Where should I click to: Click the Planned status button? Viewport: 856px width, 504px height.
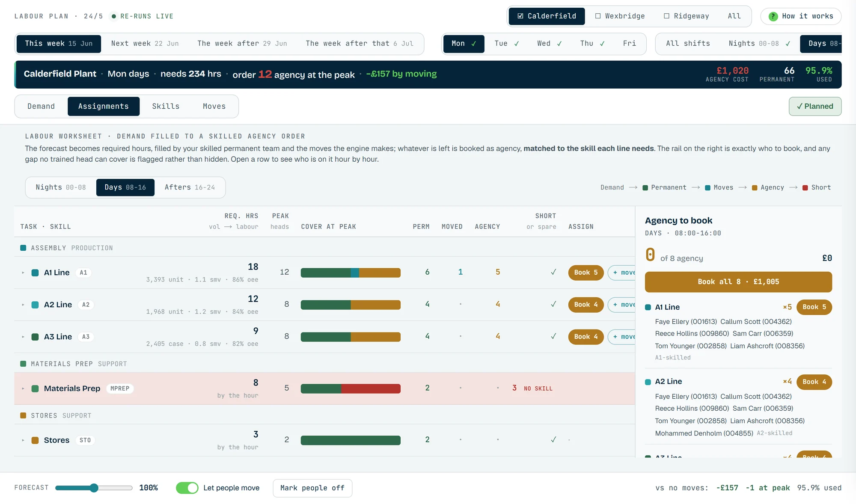tap(815, 107)
